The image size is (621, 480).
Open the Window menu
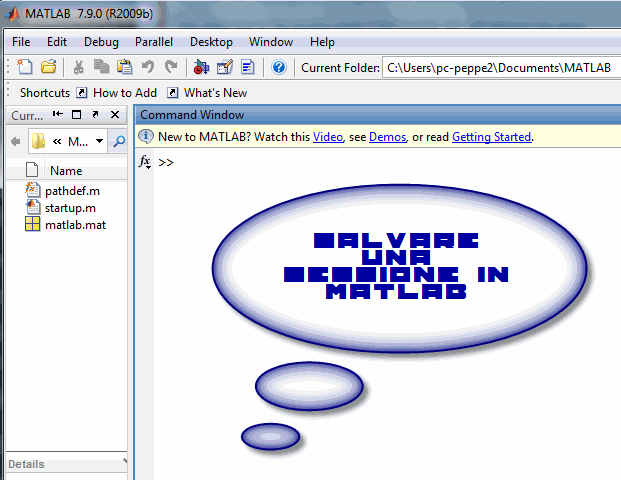pos(271,42)
